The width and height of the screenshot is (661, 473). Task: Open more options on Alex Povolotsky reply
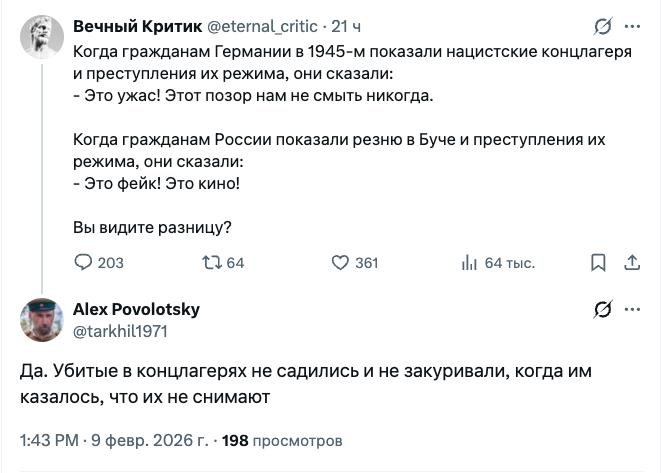pyautogui.click(x=632, y=309)
